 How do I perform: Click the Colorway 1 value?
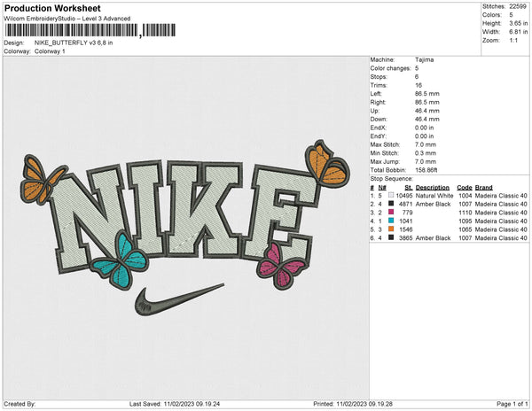pyautogui.click(x=50, y=51)
